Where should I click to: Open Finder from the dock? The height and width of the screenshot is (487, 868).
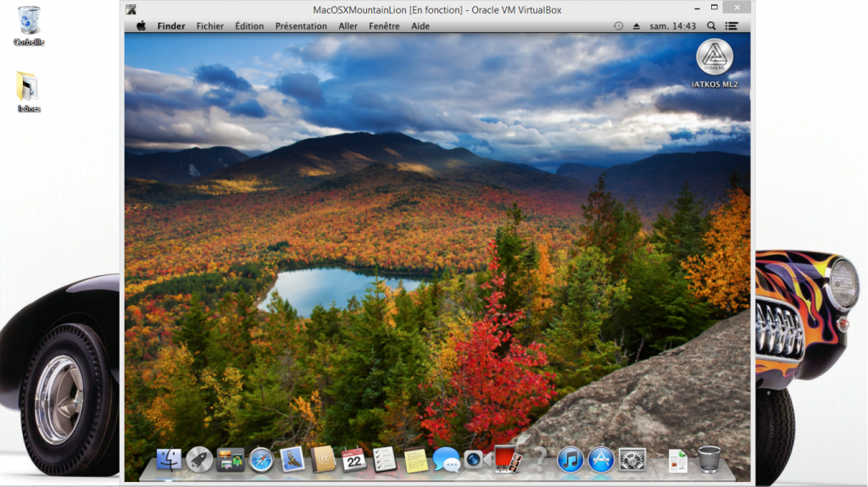[x=170, y=460]
